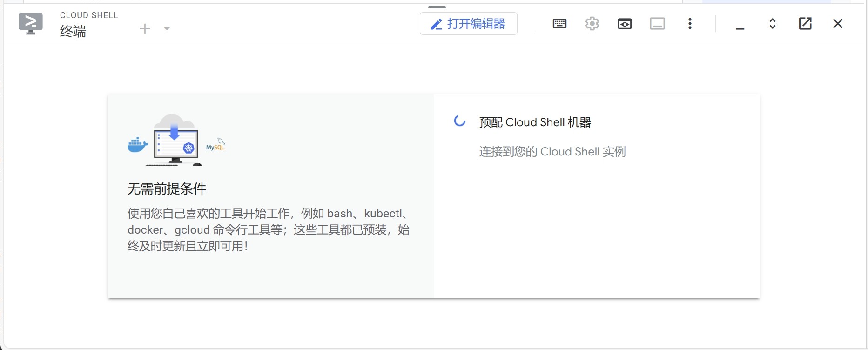Viewport: 868px width, 350px height.
Task: Open terminal settings gear icon
Action: pos(592,23)
